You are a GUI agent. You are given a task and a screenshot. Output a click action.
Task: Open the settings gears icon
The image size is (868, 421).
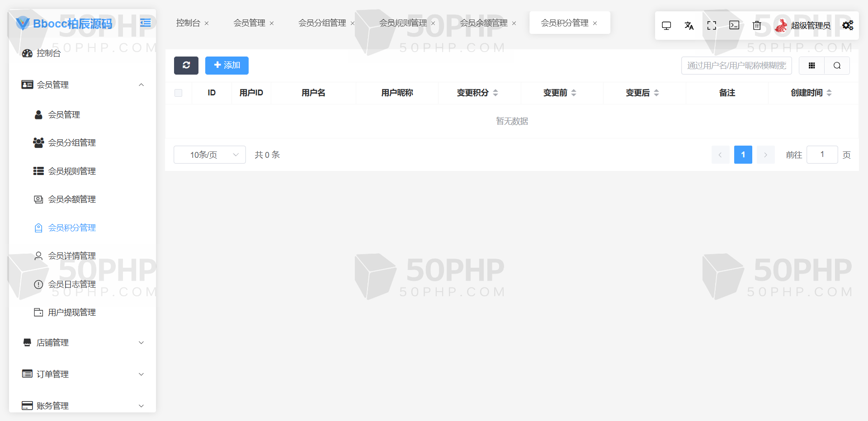point(848,25)
